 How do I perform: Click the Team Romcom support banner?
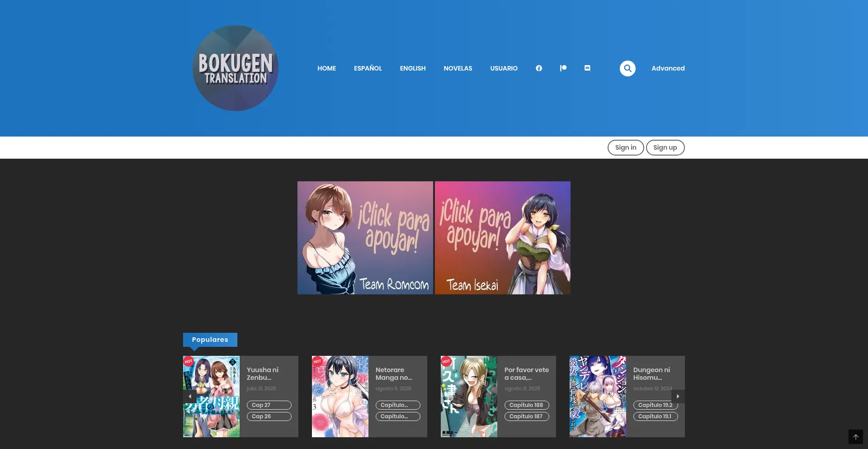(365, 238)
